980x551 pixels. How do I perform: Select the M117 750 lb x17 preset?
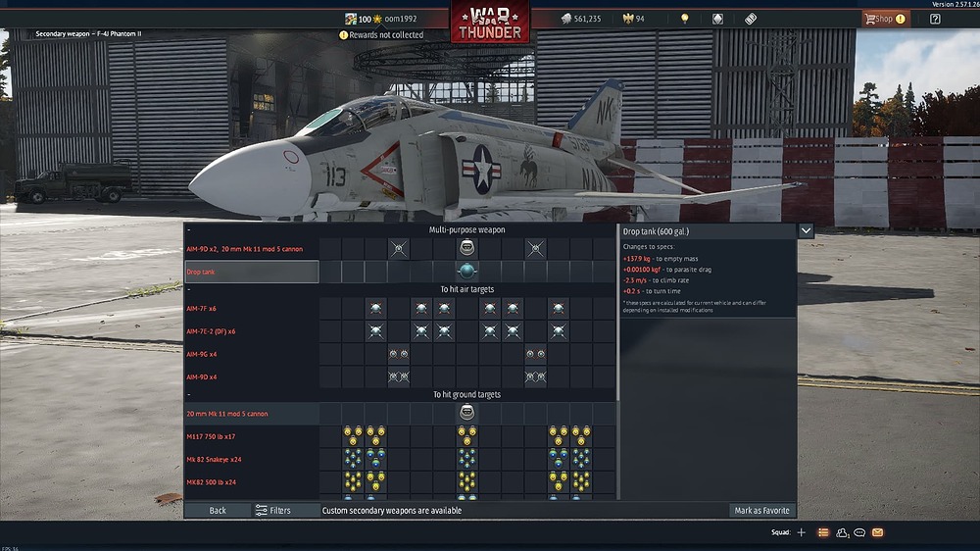252,436
